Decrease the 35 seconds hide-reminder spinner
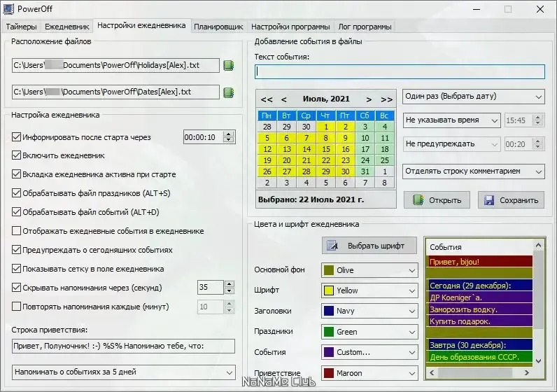The height and width of the screenshot is (392, 557). [229, 290]
